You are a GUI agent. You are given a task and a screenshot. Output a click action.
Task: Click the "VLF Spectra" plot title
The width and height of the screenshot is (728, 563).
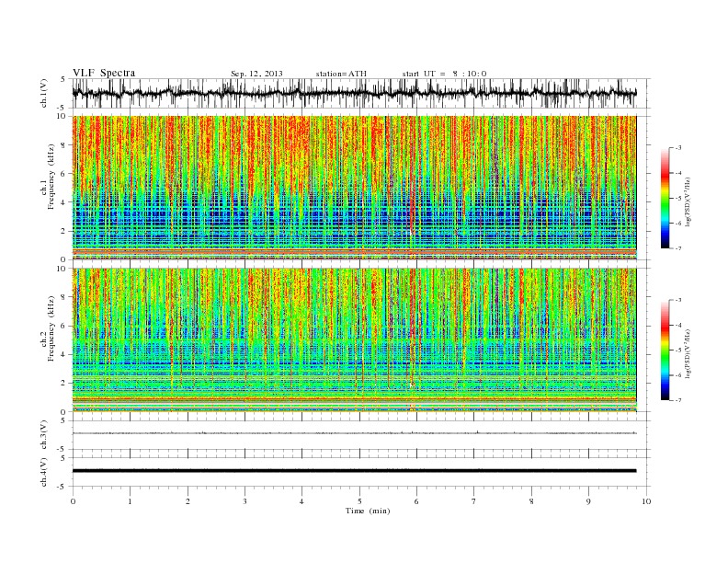point(104,73)
